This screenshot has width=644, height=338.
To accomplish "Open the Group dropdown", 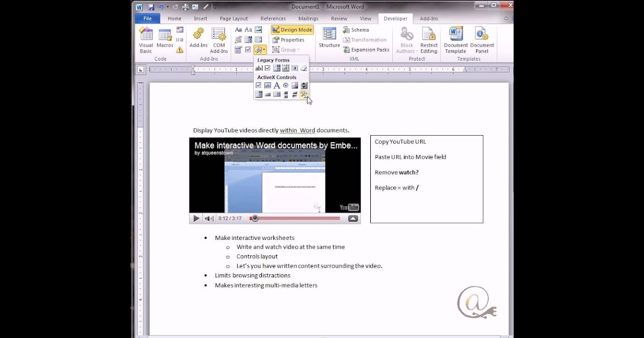I will click(x=286, y=50).
